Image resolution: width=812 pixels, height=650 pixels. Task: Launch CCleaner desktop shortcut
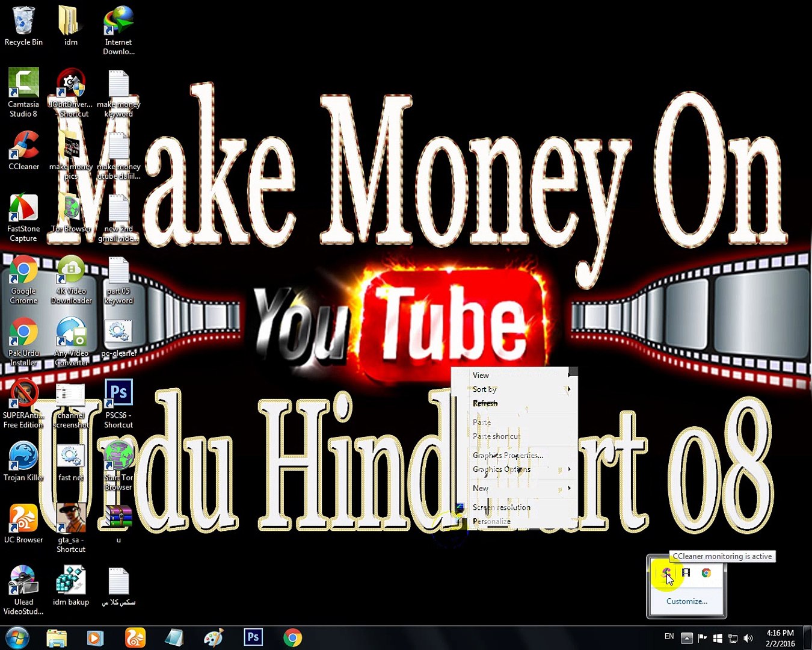tap(23, 150)
